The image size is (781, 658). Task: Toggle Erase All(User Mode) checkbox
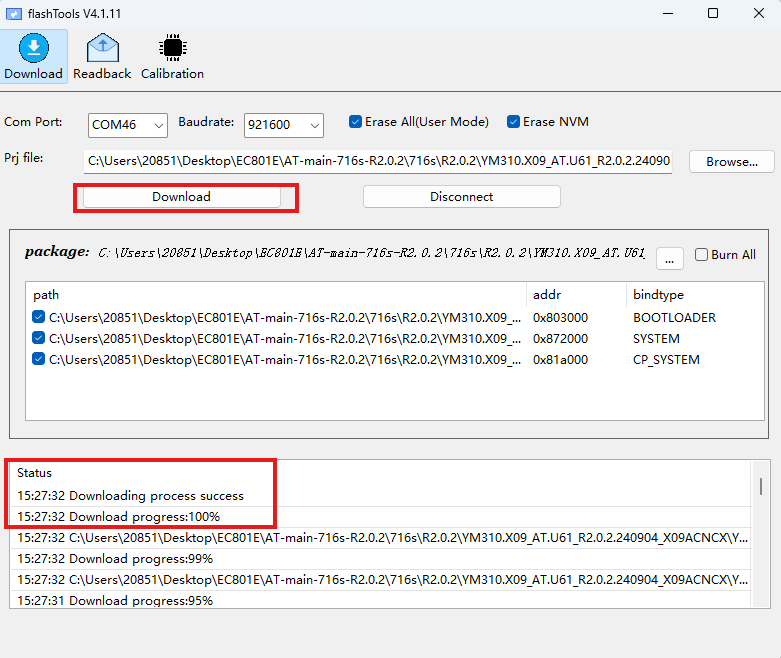(x=355, y=122)
